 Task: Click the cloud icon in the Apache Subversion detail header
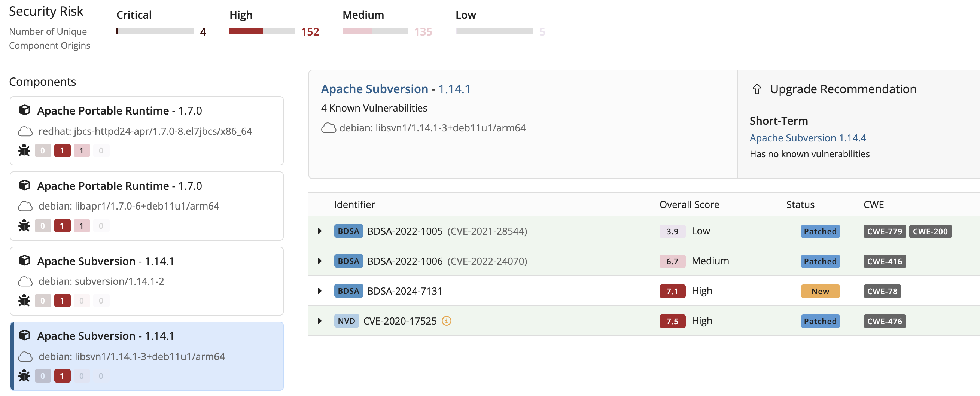pos(329,128)
